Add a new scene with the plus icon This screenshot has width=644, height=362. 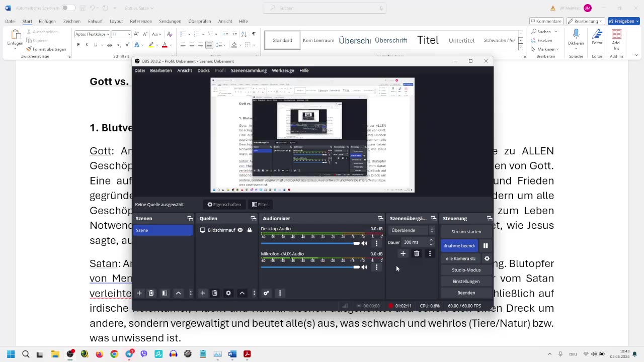coord(139,293)
